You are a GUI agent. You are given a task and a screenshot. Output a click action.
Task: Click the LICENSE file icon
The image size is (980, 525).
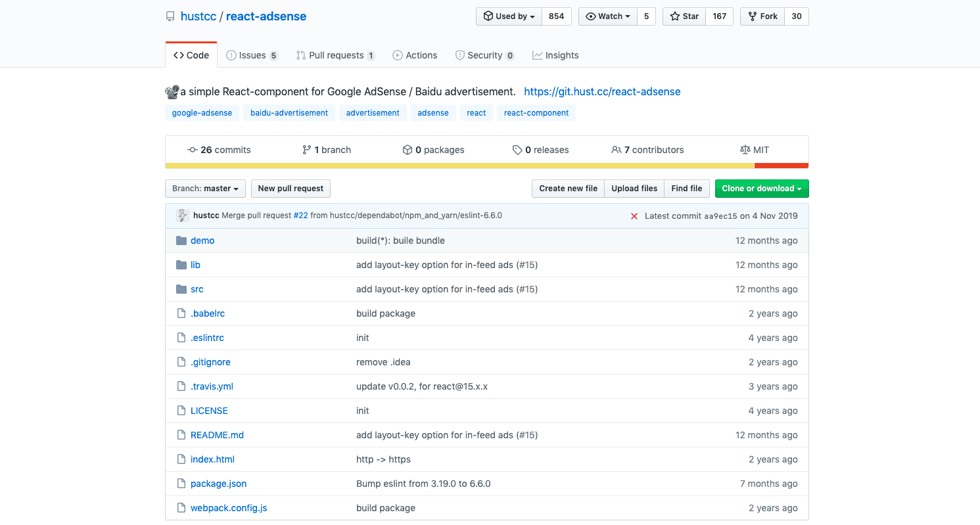pyautogui.click(x=181, y=411)
